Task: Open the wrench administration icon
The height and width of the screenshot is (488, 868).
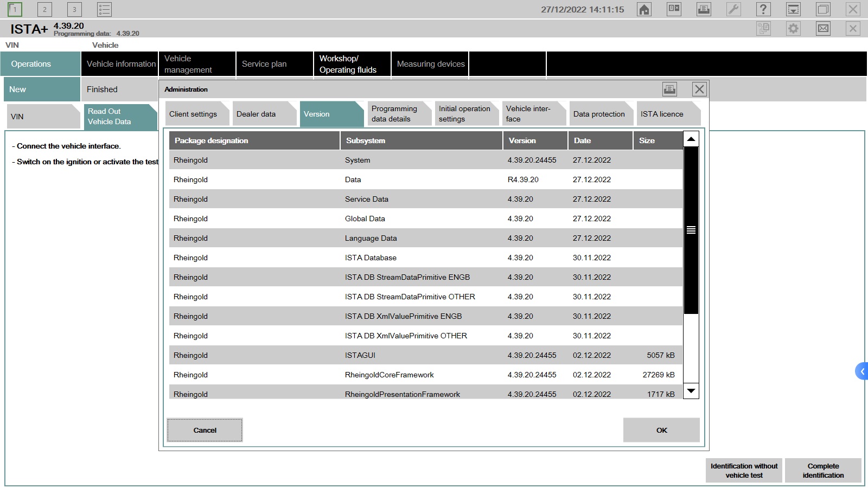Action: point(733,9)
